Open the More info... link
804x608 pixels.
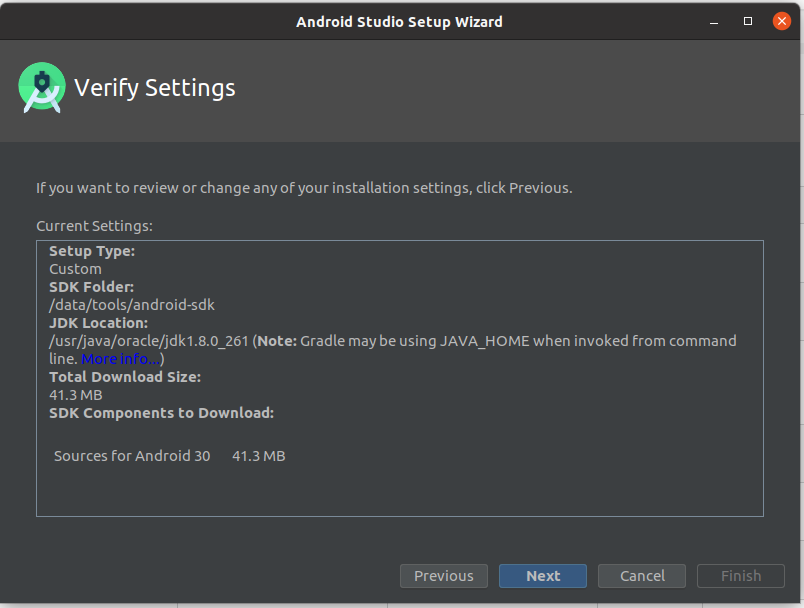[x=121, y=359]
